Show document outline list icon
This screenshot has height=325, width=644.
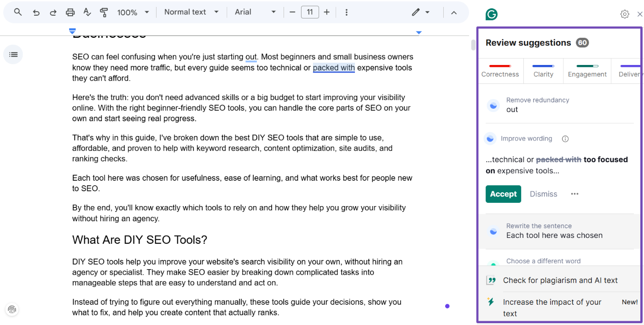(13, 54)
